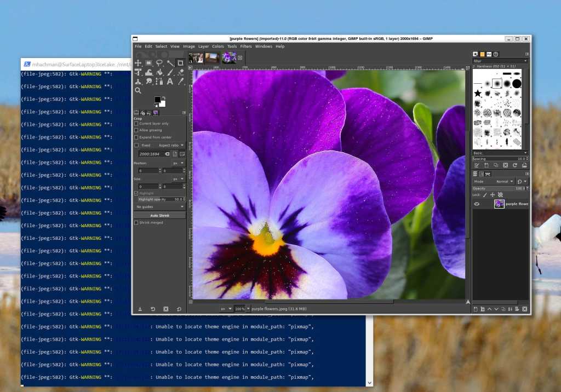
Task: Open the Size unit px dropdown
Action: 178,179
